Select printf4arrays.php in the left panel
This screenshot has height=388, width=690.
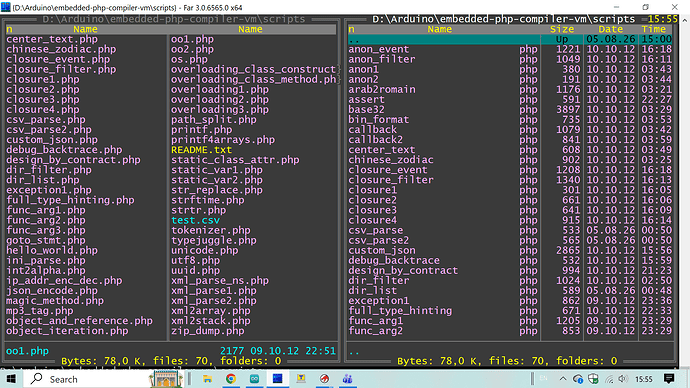223,139
